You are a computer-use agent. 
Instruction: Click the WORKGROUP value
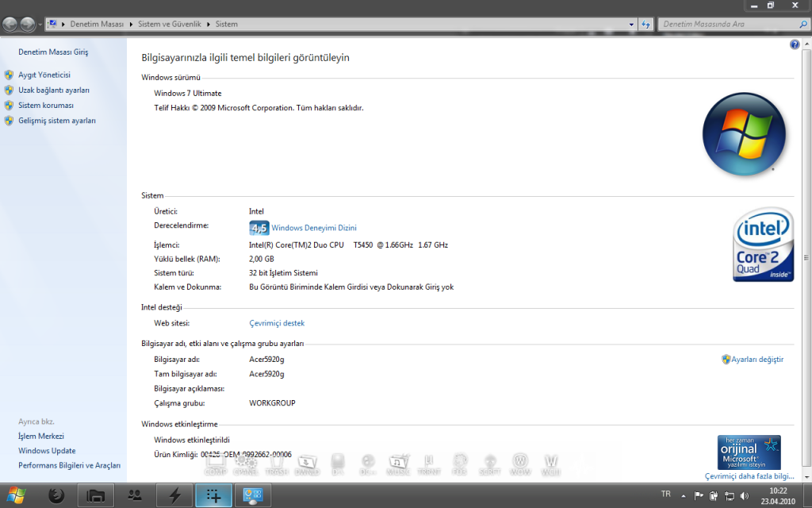click(272, 402)
